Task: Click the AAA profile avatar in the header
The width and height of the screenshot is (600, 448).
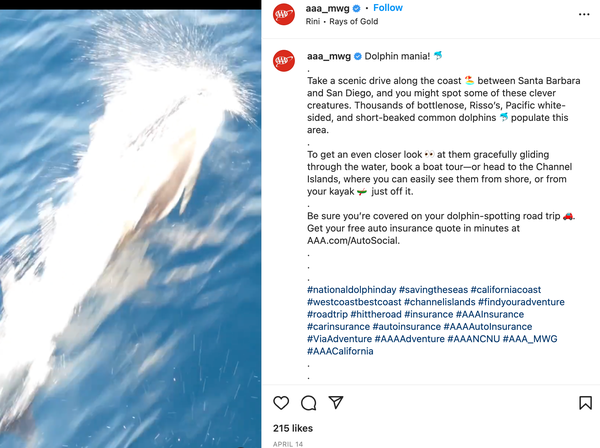Action: [284, 15]
